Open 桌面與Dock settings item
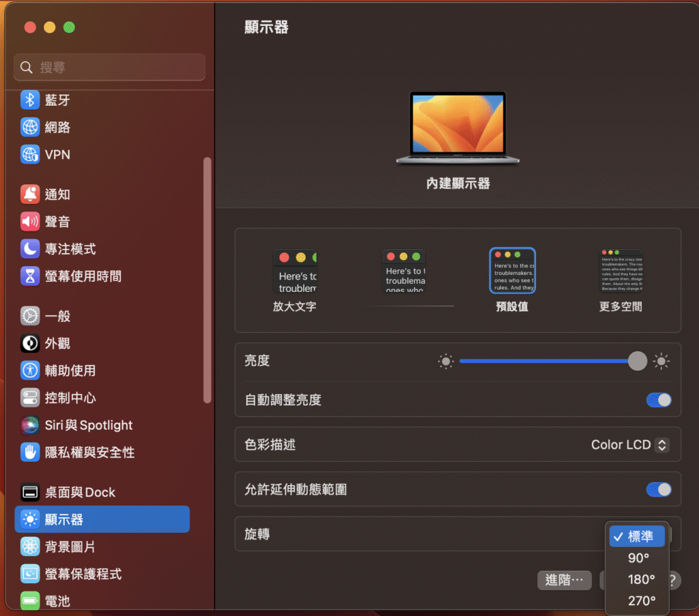 80,493
